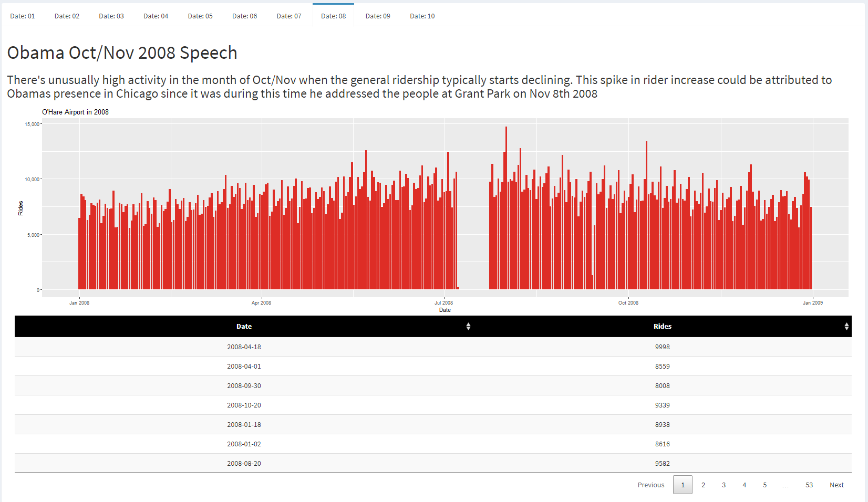This screenshot has width=868, height=502.
Task: Switch to the Date: 07 tab
Action: point(289,16)
